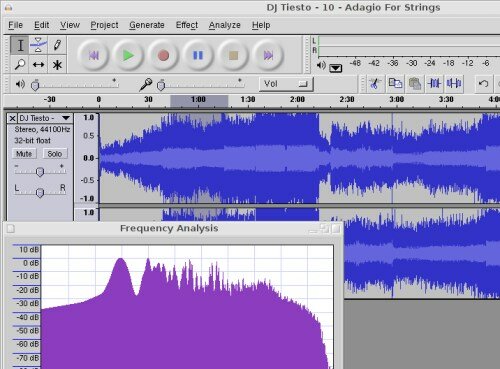Viewport: 500px width, 369px height.
Task: Start playback with the green Play button
Action: tap(128, 55)
